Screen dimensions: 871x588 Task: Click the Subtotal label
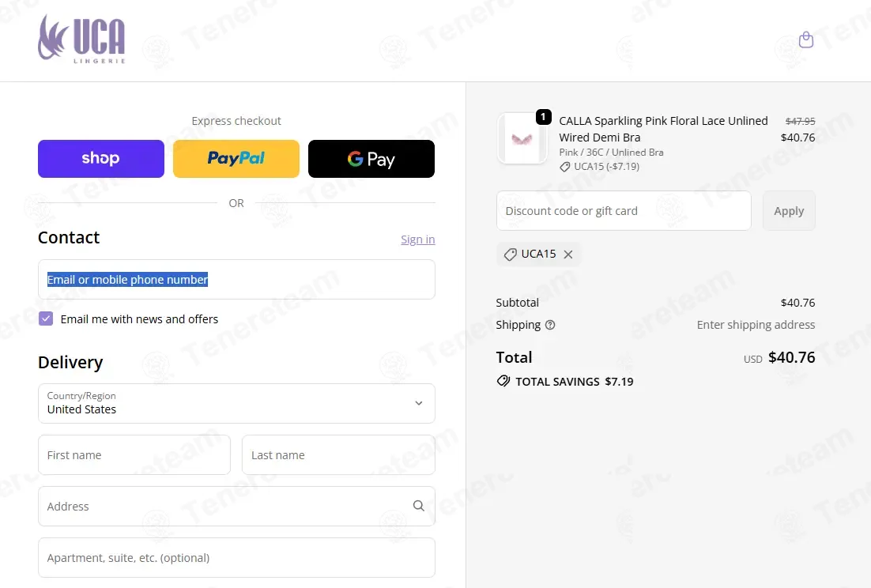(x=517, y=303)
